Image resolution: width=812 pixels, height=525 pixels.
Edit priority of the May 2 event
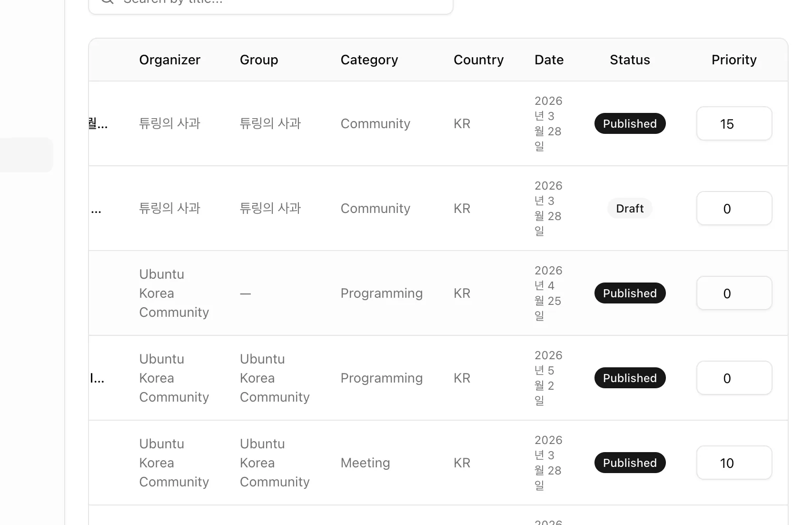733,378
